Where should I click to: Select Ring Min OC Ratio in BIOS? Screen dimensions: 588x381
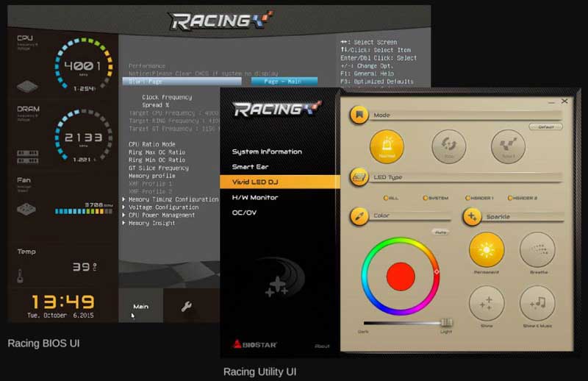point(157,160)
